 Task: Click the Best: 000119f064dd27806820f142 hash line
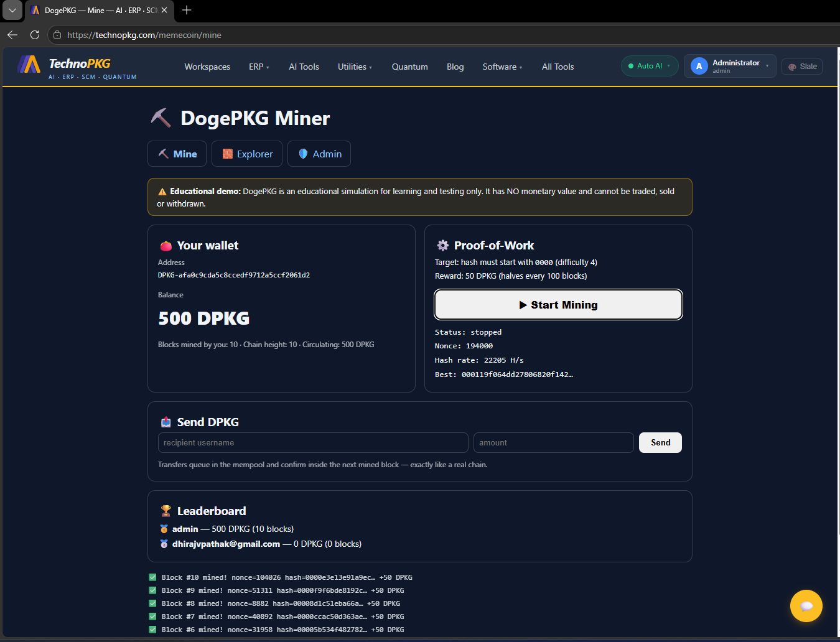(x=503, y=374)
